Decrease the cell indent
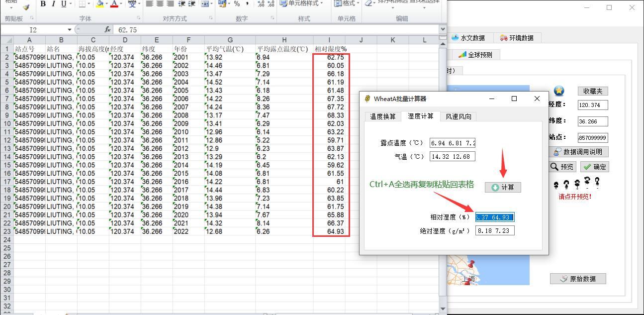Viewport: 644px width, 315px height. (182, 4)
